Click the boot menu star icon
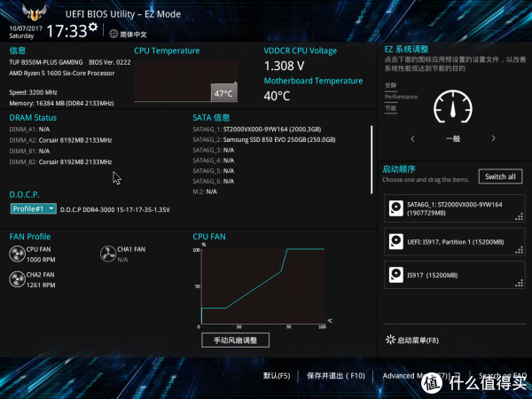This screenshot has width=532, height=399. pyautogui.click(x=390, y=340)
